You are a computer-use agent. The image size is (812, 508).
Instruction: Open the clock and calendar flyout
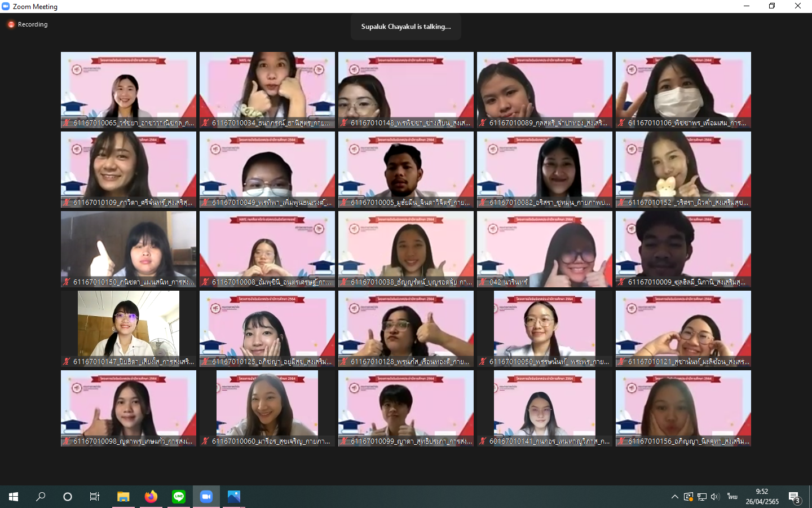coord(762,497)
